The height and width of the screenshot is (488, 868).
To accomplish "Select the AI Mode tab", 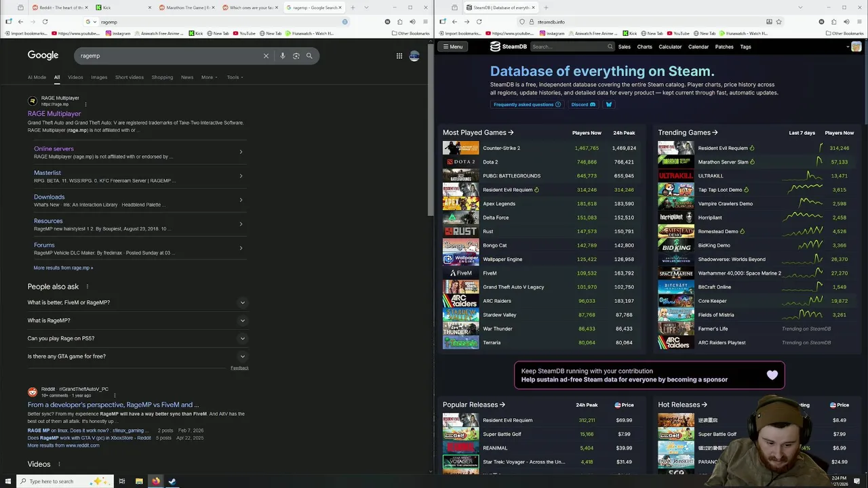I will point(37,77).
